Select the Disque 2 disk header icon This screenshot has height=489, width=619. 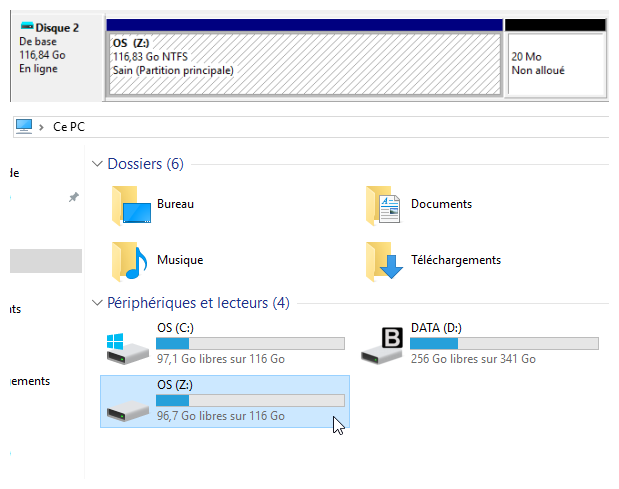(x=27, y=27)
